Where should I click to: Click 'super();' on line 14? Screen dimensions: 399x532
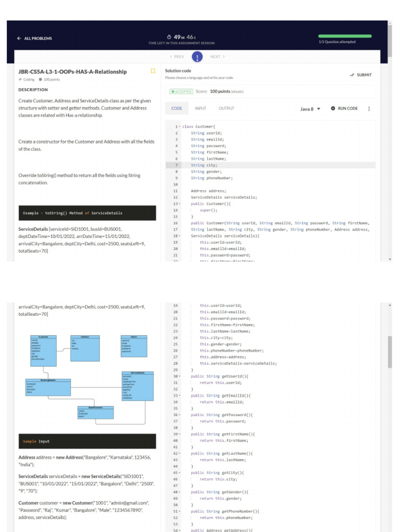coord(208,210)
